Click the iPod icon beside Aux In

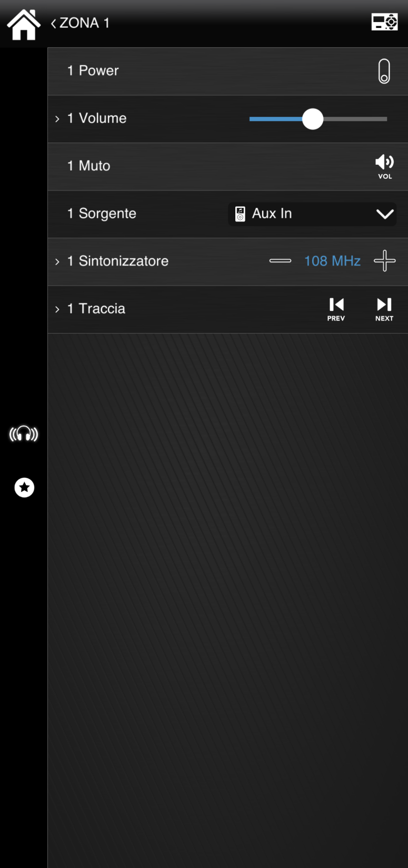point(240,214)
